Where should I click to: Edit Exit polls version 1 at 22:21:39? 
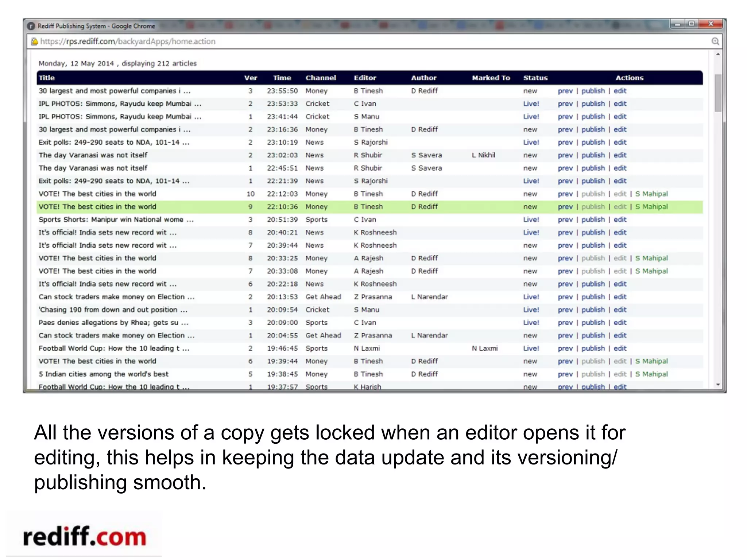point(620,181)
